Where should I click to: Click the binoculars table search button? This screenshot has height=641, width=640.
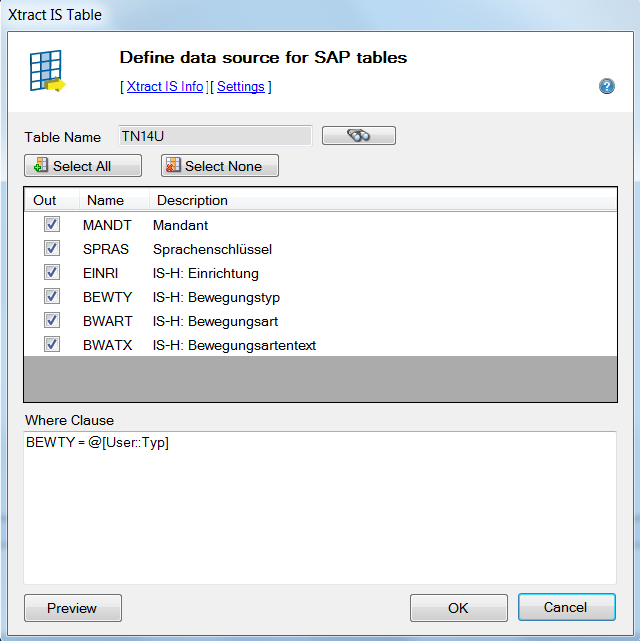coord(358,135)
